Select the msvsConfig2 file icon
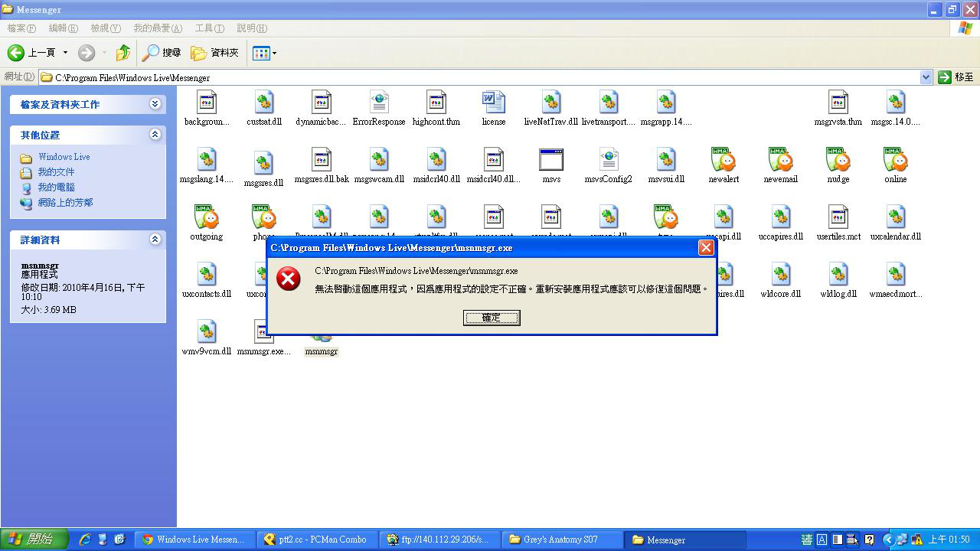 [x=609, y=159]
